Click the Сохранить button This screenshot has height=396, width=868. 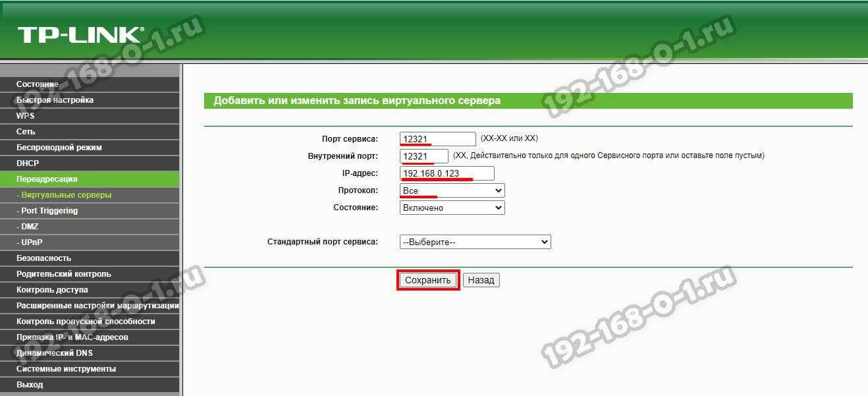tap(427, 280)
